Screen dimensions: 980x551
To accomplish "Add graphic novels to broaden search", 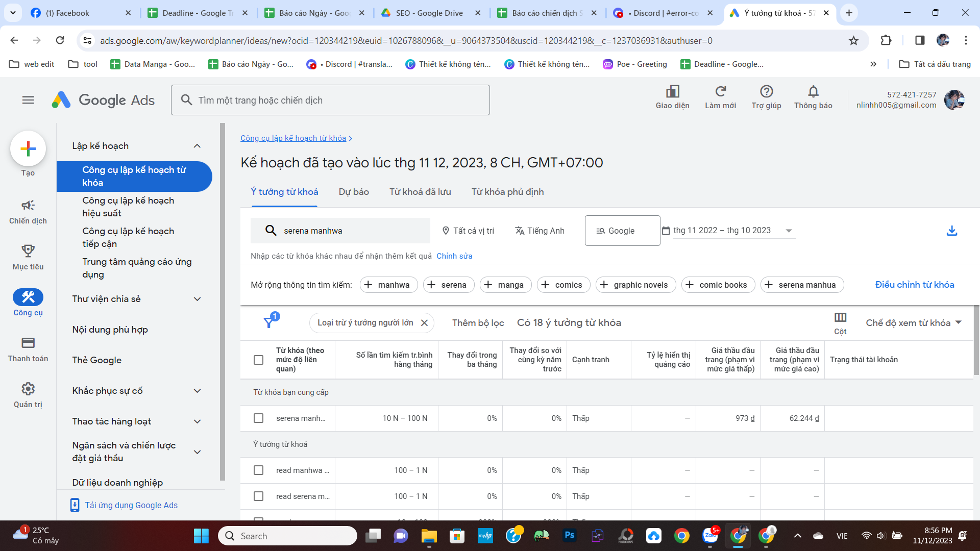I will pyautogui.click(x=635, y=285).
